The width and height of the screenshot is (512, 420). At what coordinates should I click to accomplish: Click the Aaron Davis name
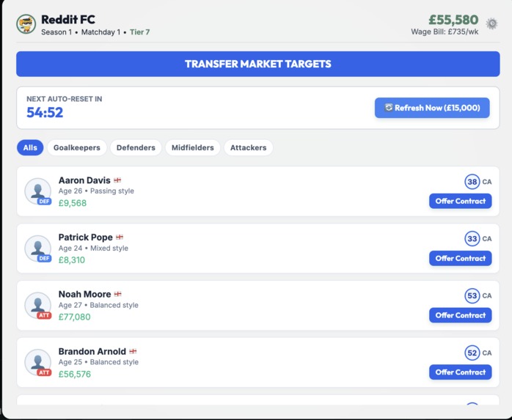tap(84, 180)
